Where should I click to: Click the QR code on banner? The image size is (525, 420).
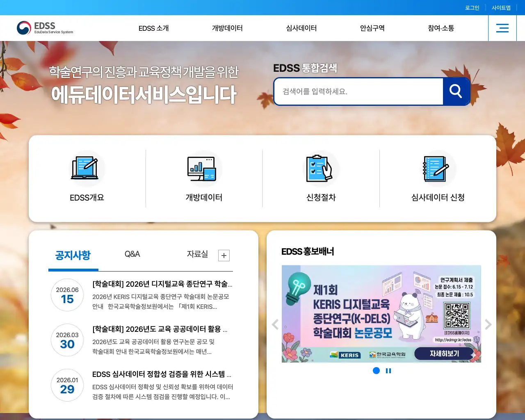pos(457,316)
